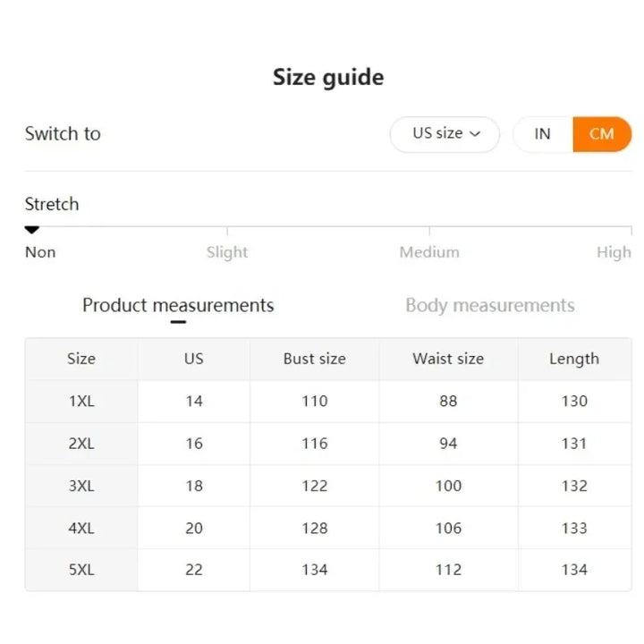Click the Non stretch label

tap(40, 252)
